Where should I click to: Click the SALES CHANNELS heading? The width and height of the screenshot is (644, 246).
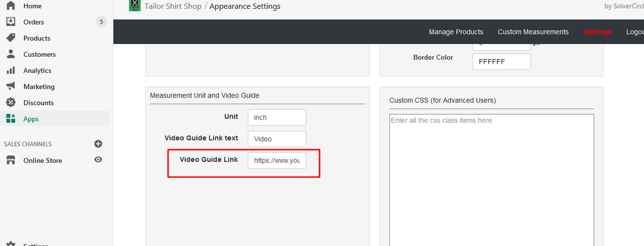(28, 144)
